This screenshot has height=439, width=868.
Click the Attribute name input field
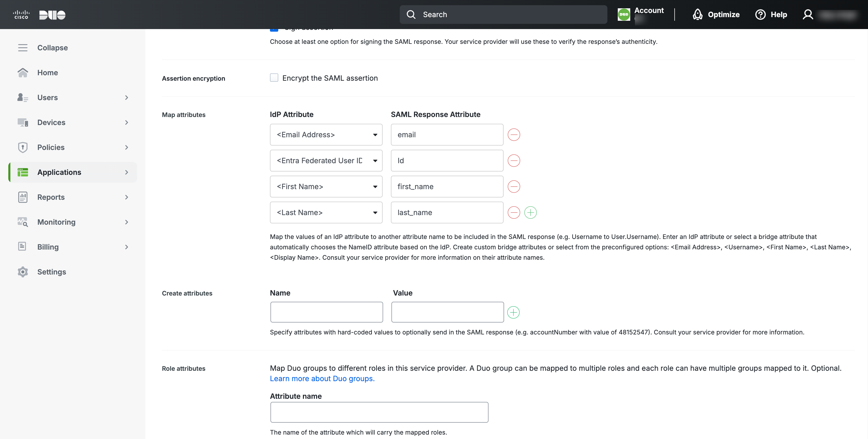[379, 412]
